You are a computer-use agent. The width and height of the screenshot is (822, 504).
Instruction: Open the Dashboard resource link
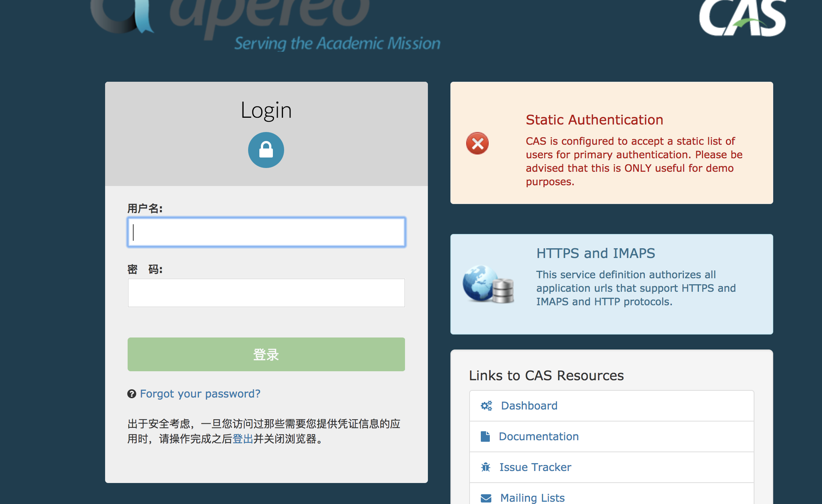coord(529,406)
